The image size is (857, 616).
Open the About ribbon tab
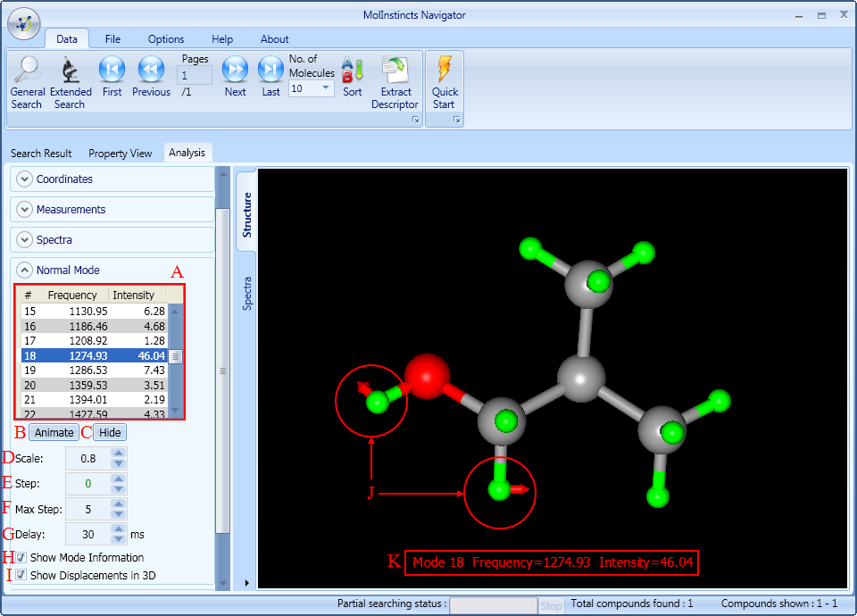pos(274,38)
